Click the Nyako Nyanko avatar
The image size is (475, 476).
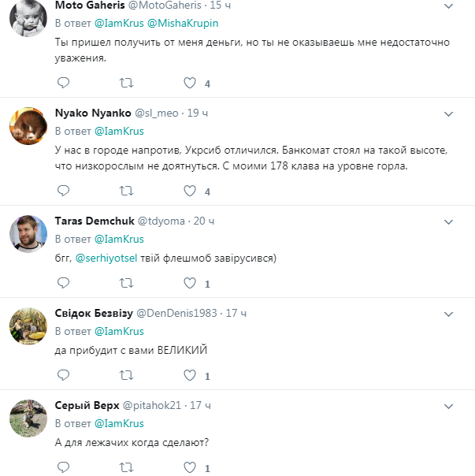pyautogui.click(x=28, y=125)
